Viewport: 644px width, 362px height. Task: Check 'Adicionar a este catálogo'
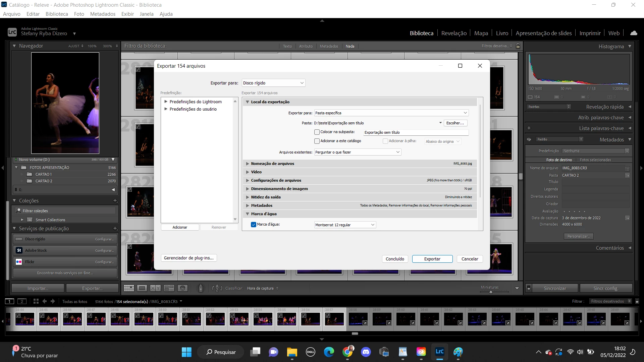(317, 141)
